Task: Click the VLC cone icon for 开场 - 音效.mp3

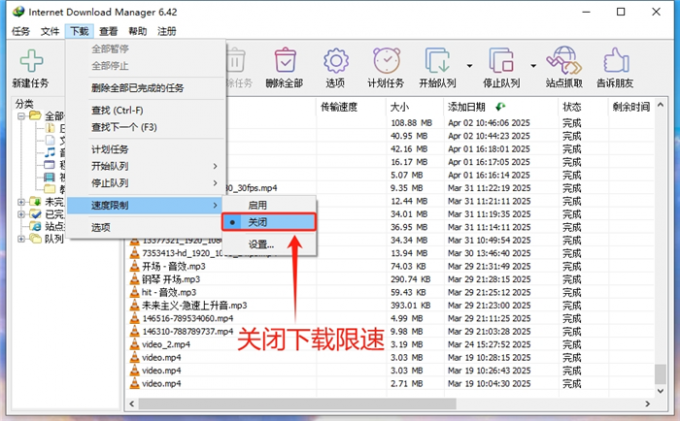Action: click(135, 266)
